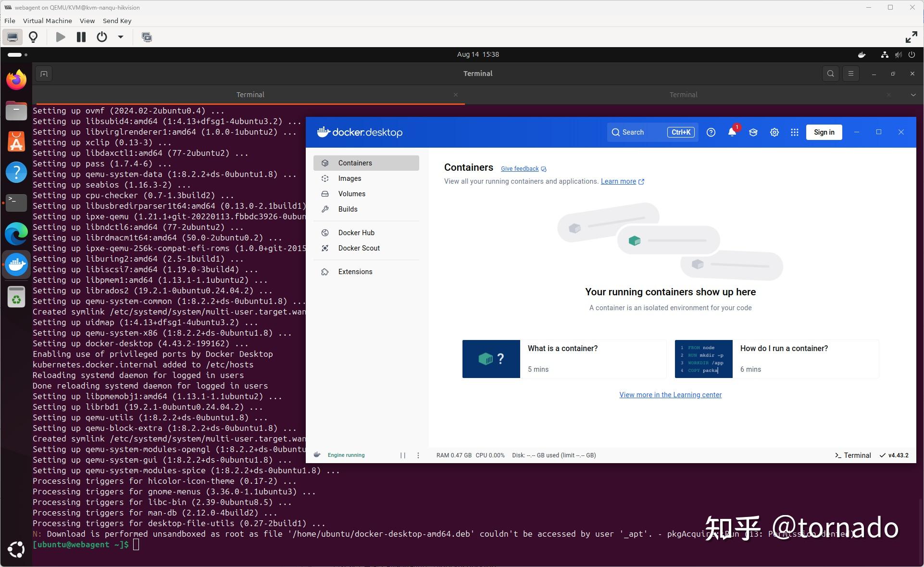
Task: Open the Learn more link about containers
Action: point(619,181)
